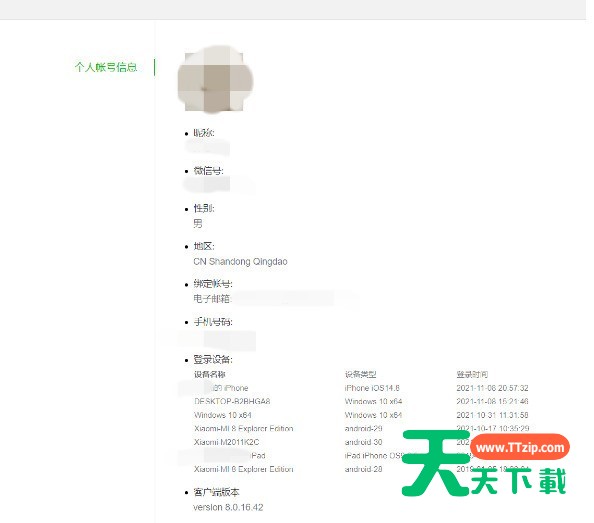Click the DESKTOP-B2BHGA8 device name
Viewport: 594px width, 523px height.
(232, 401)
